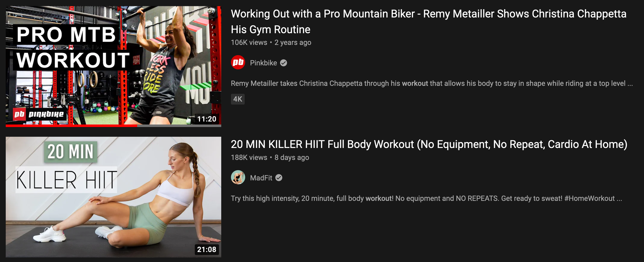Open the Pinkbike channel avatar icon
The image size is (644, 262).
tap(238, 62)
